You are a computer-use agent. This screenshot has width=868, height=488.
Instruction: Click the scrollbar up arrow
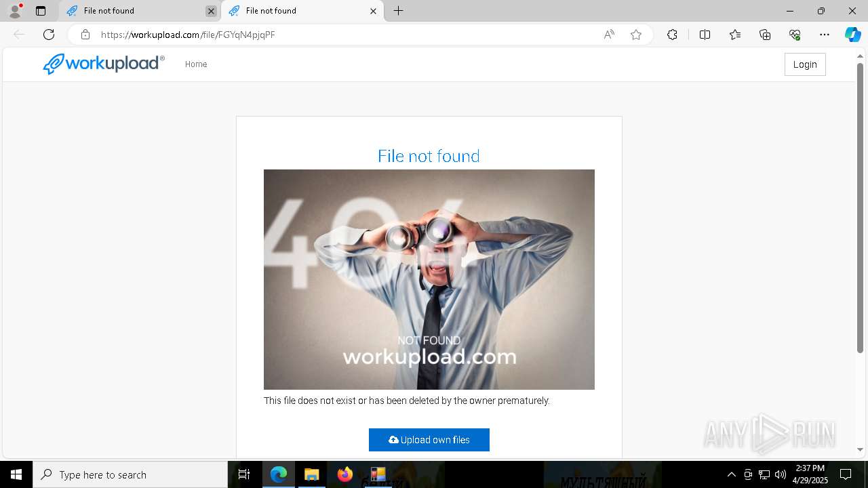(861, 55)
